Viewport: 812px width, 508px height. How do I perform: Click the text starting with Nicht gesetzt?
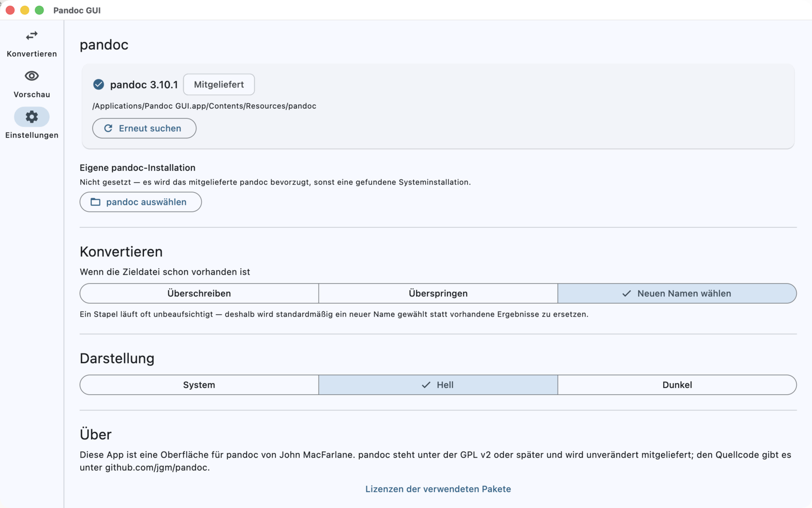click(x=275, y=182)
